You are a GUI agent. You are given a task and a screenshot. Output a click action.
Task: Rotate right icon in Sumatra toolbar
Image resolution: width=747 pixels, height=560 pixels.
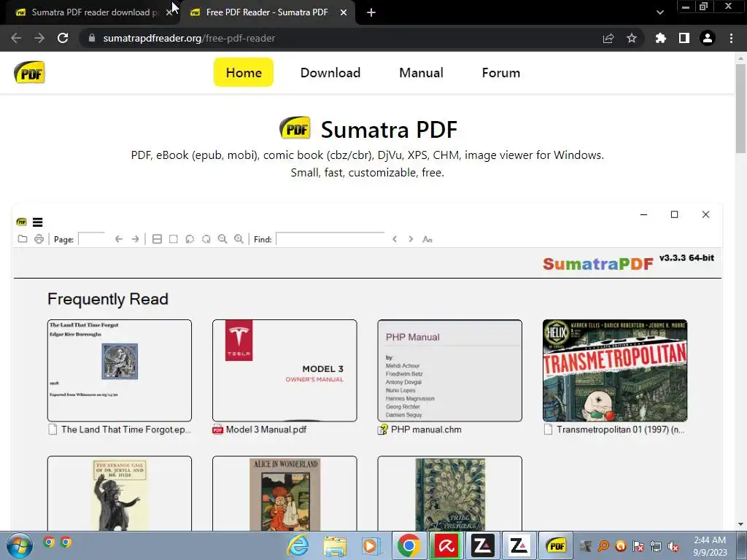point(206,239)
